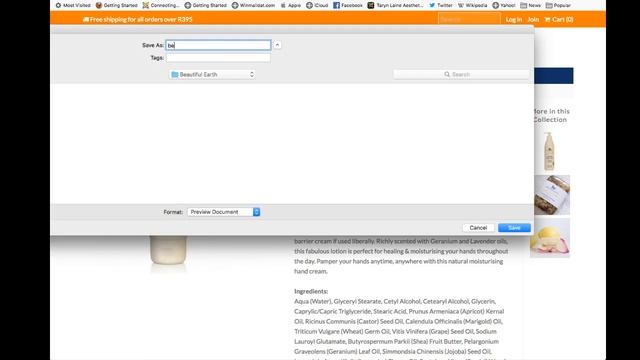Viewport: 640px width, 360px height.
Task: Click the Join link
Action: [x=533, y=19]
